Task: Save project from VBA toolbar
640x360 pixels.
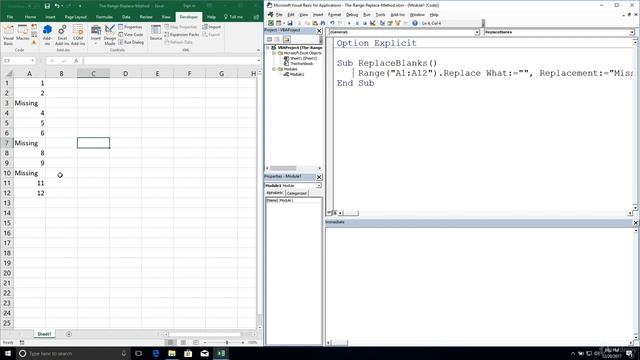Action: click(290, 23)
